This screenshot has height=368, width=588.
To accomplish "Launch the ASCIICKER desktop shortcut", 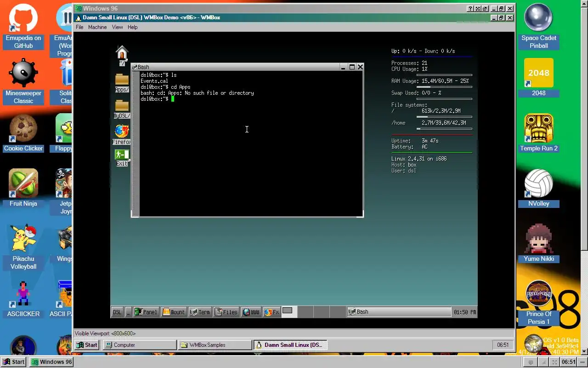I will tap(23, 299).
